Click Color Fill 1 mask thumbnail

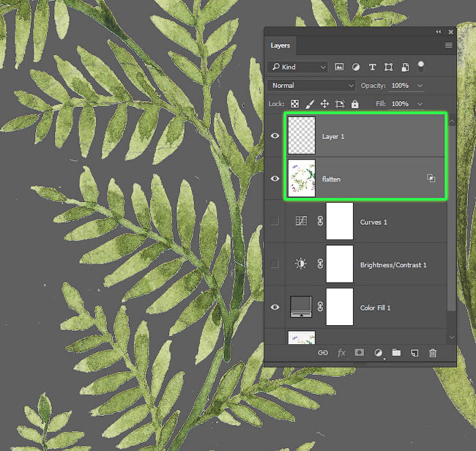pos(339,307)
